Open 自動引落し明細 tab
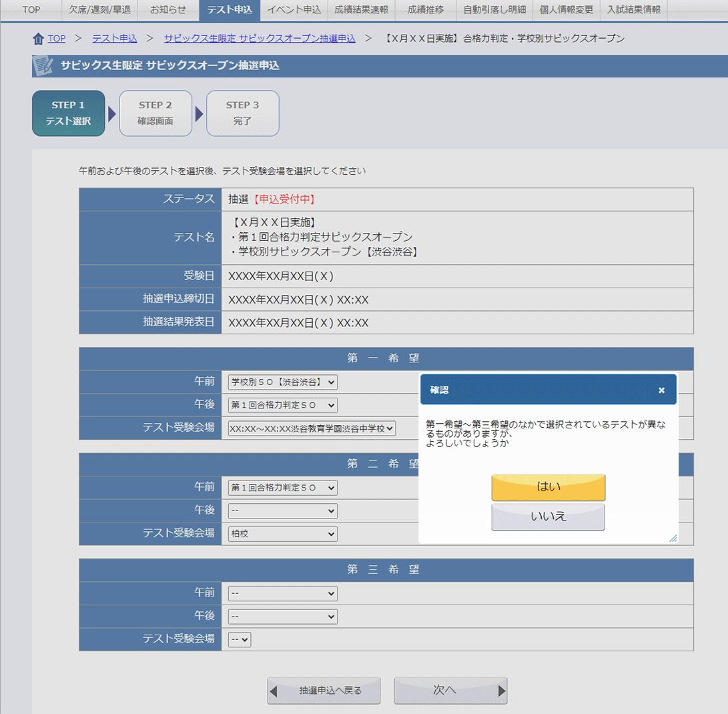This screenshot has width=728, height=714. [x=494, y=10]
